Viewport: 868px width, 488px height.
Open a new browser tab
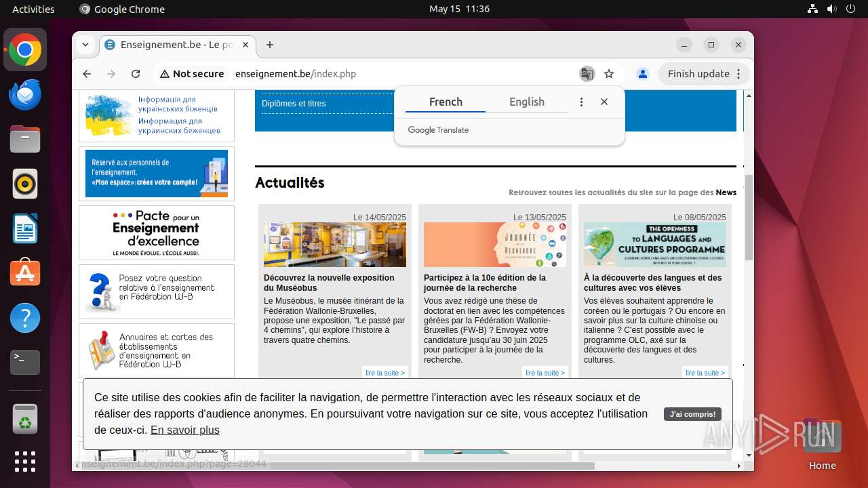coord(270,45)
